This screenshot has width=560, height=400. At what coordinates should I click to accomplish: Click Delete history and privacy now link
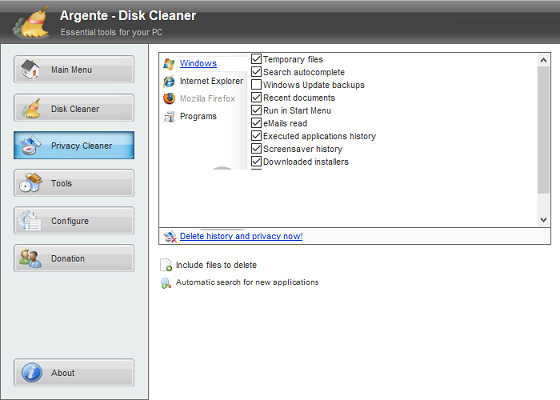tap(241, 236)
